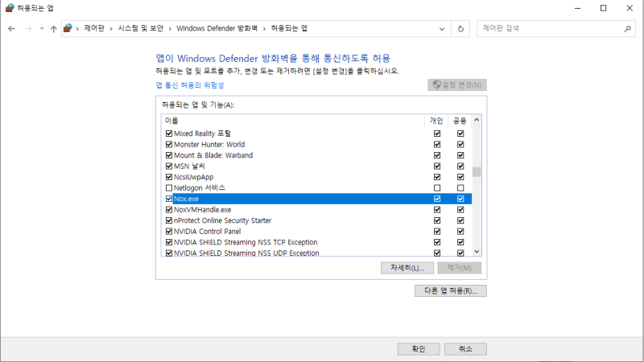
Task: Click the list scrollbar up arrow
Action: point(477,120)
